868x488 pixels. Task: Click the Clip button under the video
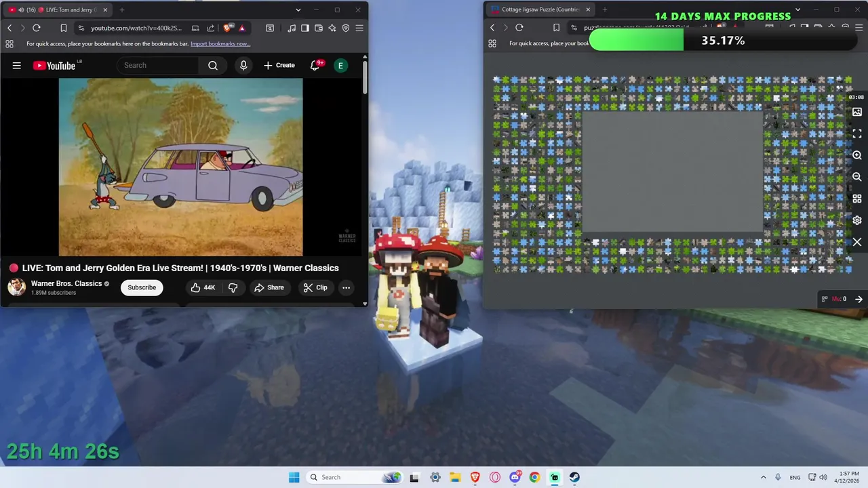[x=315, y=287]
